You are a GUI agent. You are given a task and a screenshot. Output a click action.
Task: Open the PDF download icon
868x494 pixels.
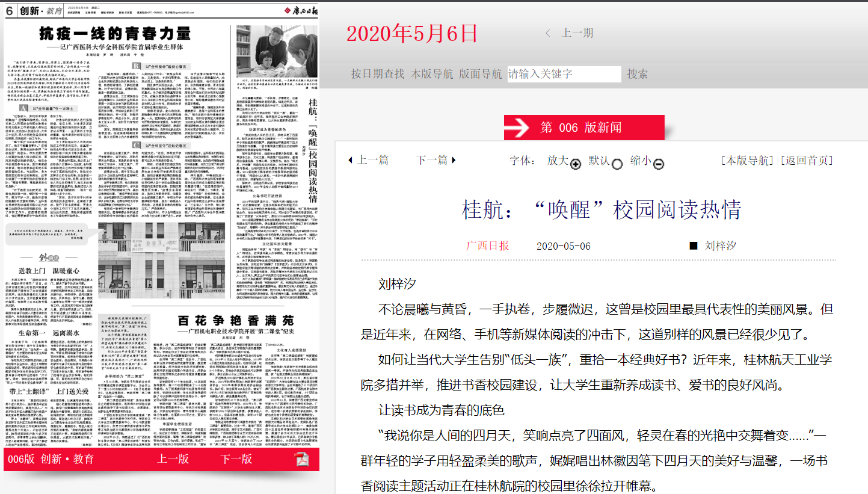click(301, 460)
